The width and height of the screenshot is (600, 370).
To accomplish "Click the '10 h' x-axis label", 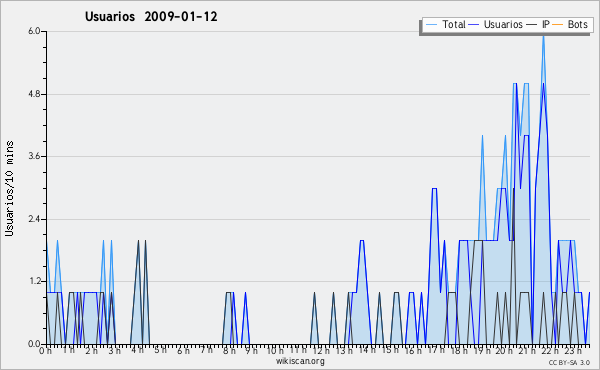I will click(x=275, y=351).
